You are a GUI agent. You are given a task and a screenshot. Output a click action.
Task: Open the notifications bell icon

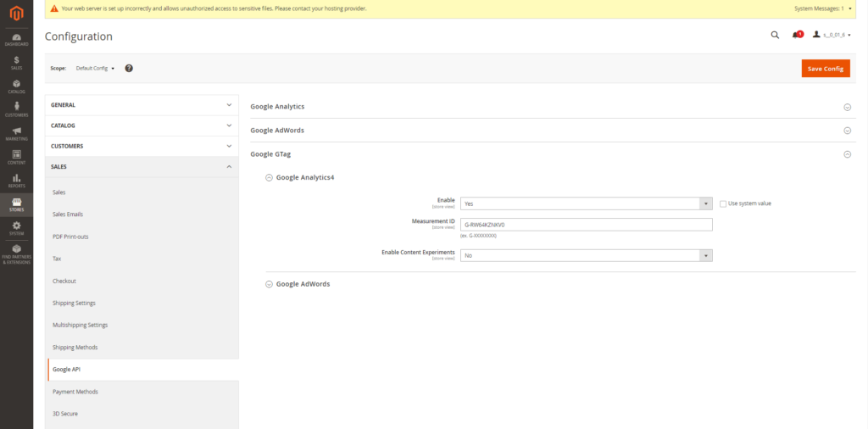coord(797,35)
